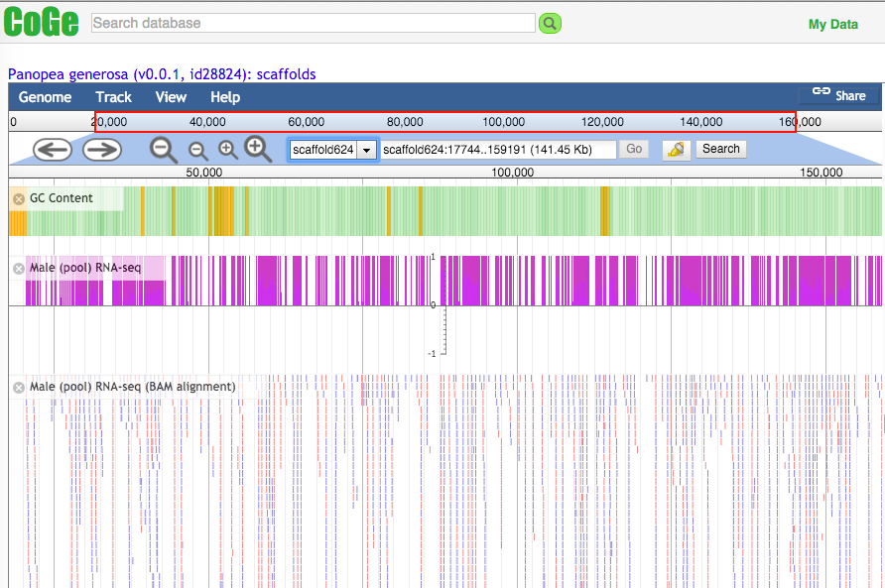Focus the Search database input field
This screenshot has height=588, width=885.
tap(314, 23)
